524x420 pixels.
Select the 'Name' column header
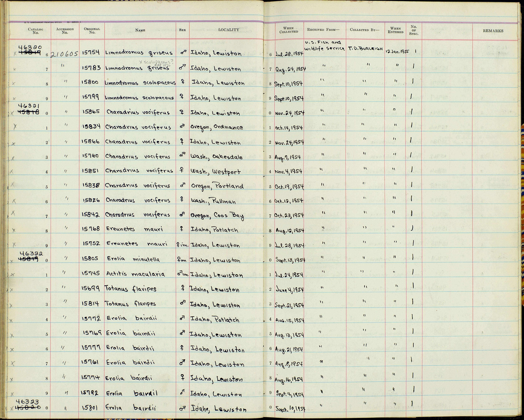pos(140,30)
